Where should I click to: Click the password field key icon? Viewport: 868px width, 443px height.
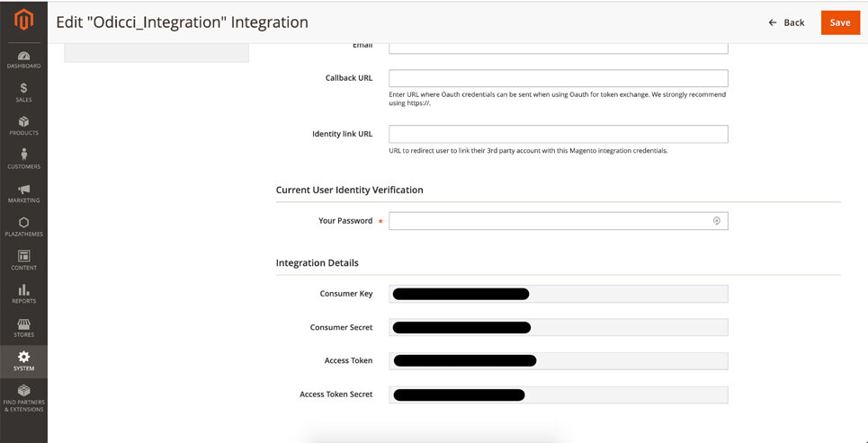point(717,220)
